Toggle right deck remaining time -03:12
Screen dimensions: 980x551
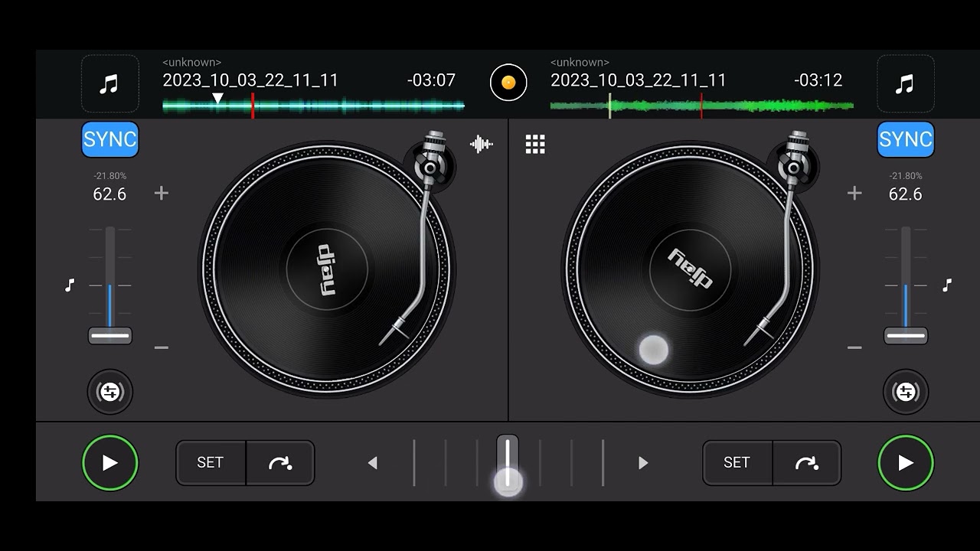[818, 80]
